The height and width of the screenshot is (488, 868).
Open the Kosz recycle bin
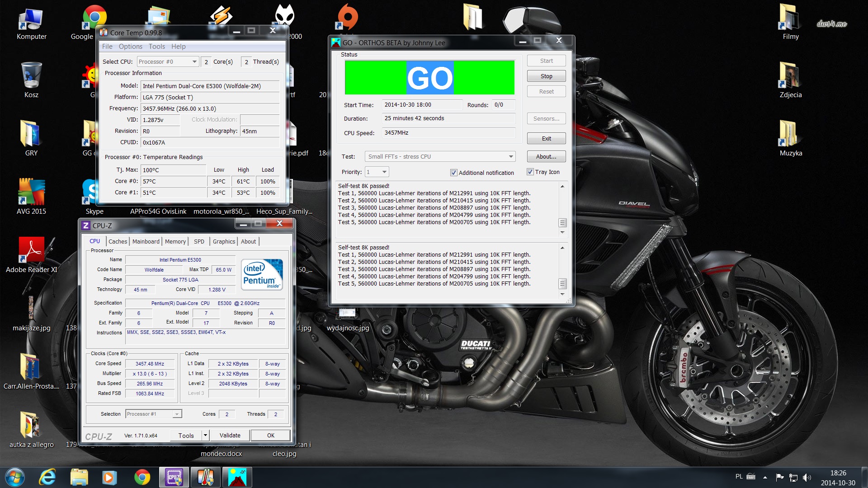(x=31, y=75)
